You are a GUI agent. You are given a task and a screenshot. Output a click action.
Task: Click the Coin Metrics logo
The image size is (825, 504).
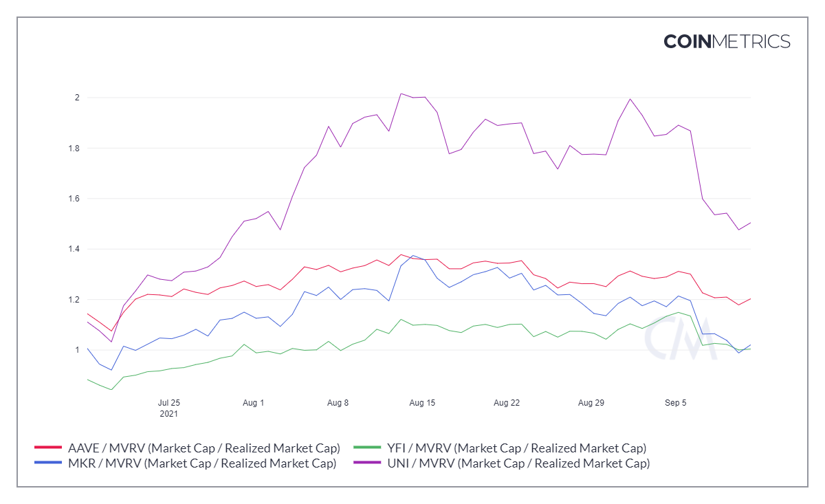[x=727, y=41]
